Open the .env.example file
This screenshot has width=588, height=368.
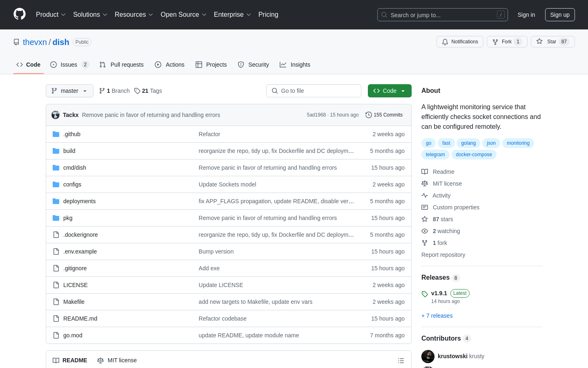tap(80, 251)
